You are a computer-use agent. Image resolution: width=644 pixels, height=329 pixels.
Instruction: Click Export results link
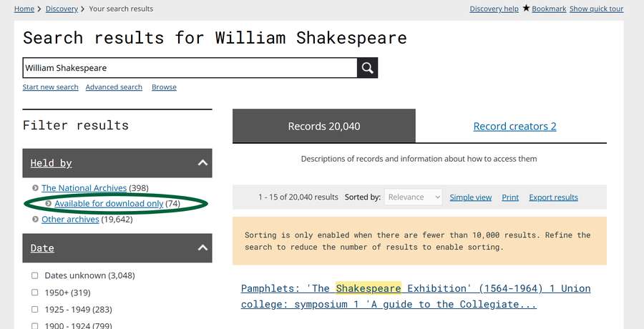[x=553, y=197]
